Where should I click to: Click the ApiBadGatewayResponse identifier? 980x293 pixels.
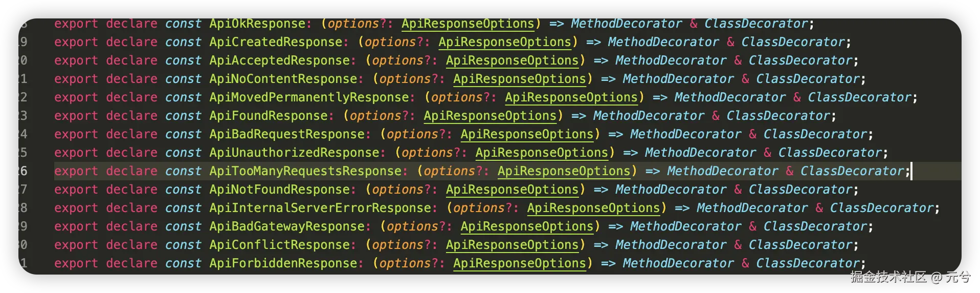coord(286,226)
